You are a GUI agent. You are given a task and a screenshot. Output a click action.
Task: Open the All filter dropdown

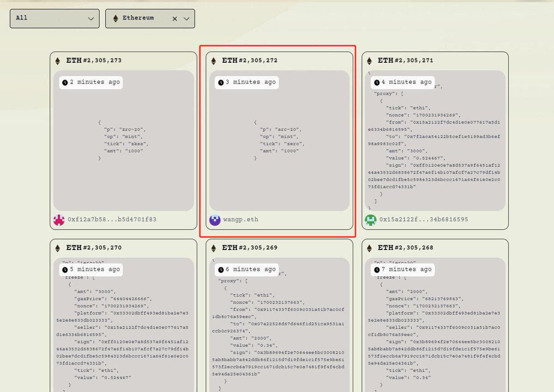[x=54, y=18]
